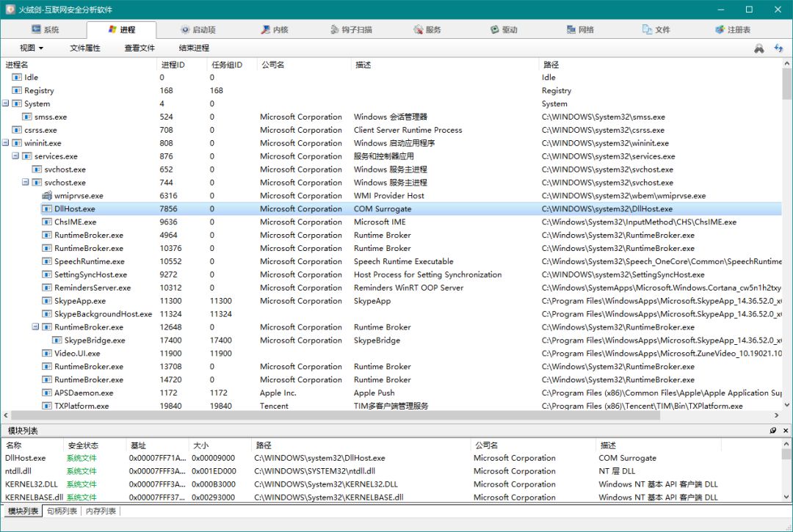Switch to the 句柄列表 bottom tab
The width and height of the screenshot is (793, 532).
[61, 511]
